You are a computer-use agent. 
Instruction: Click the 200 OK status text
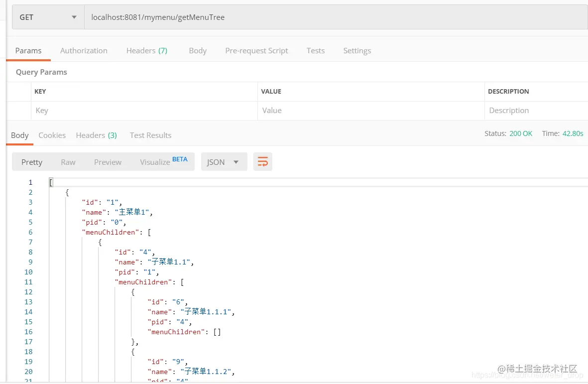click(520, 133)
